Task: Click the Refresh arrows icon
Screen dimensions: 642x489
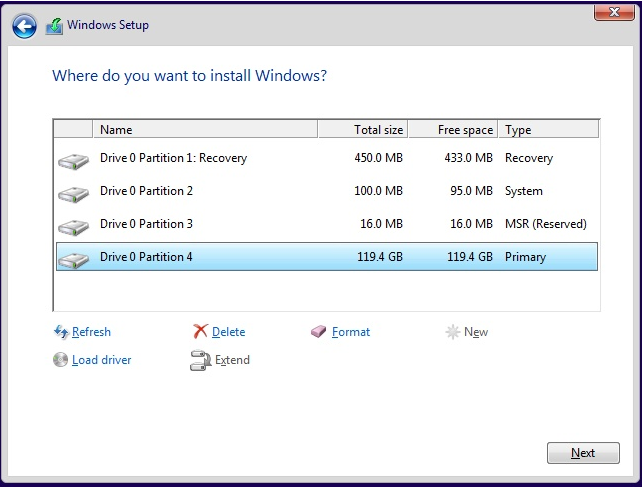Action: click(x=61, y=332)
